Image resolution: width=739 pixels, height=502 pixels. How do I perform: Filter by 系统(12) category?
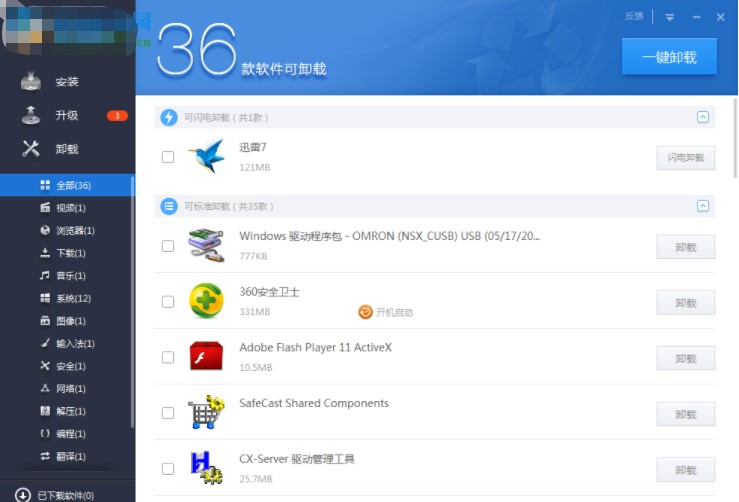[x=66, y=298]
